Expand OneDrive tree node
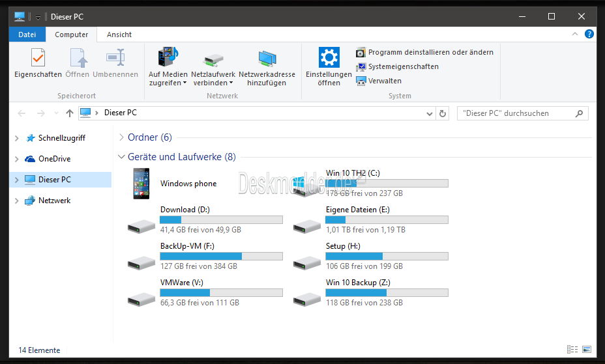The height and width of the screenshot is (364, 605). point(16,159)
